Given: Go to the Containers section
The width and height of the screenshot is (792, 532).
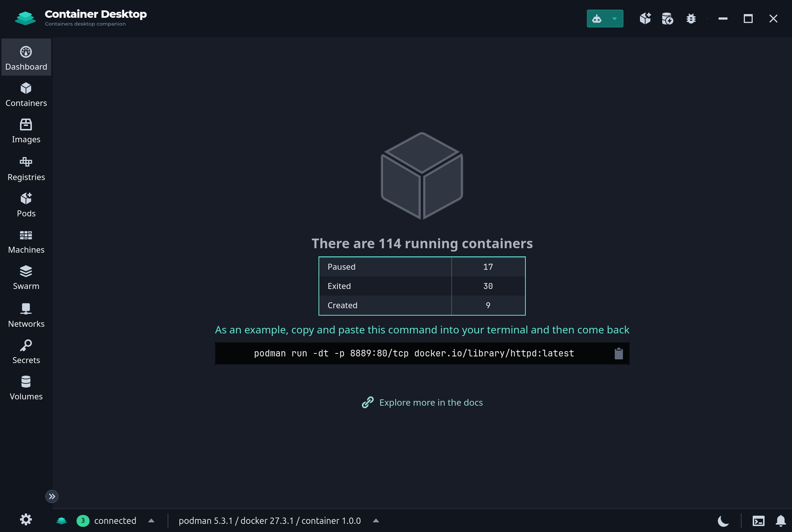Looking at the screenshot, I should pos(26,94).
